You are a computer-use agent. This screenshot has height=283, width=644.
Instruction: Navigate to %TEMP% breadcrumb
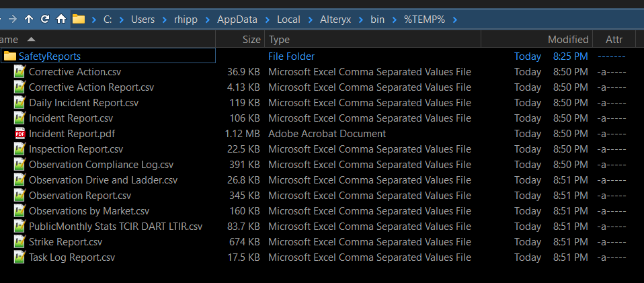(425, 19)
